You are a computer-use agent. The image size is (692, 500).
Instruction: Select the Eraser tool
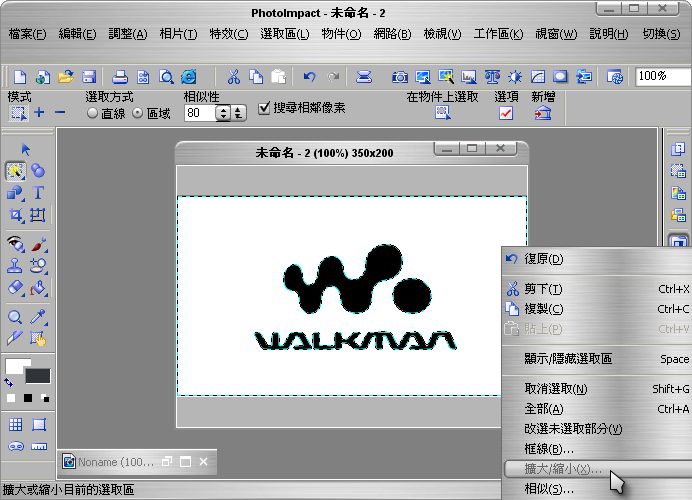click(15, 288)
